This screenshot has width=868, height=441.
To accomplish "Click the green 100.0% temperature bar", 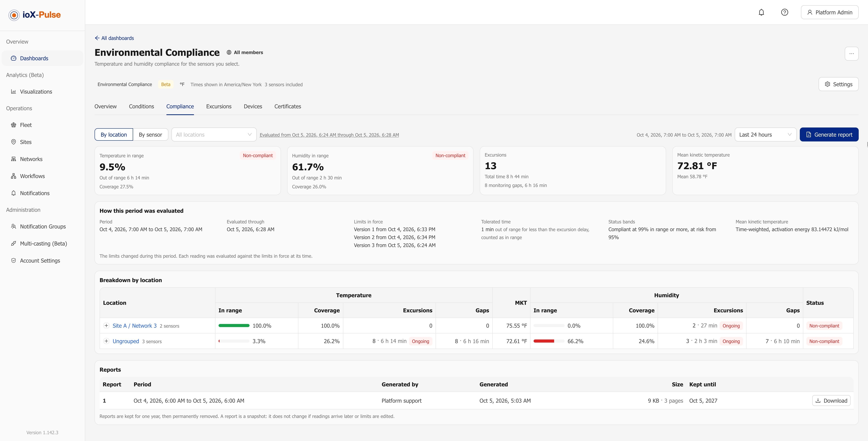I will (x=234, y=326).
